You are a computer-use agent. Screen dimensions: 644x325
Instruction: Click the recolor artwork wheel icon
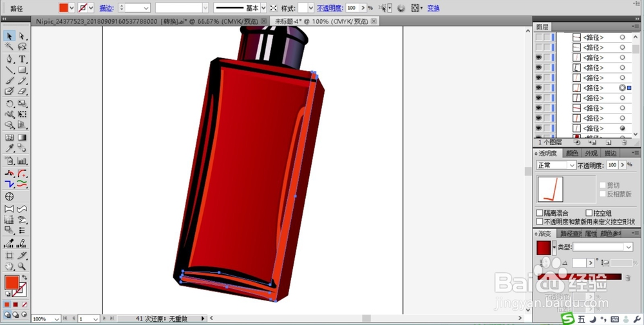coord(401,8)
